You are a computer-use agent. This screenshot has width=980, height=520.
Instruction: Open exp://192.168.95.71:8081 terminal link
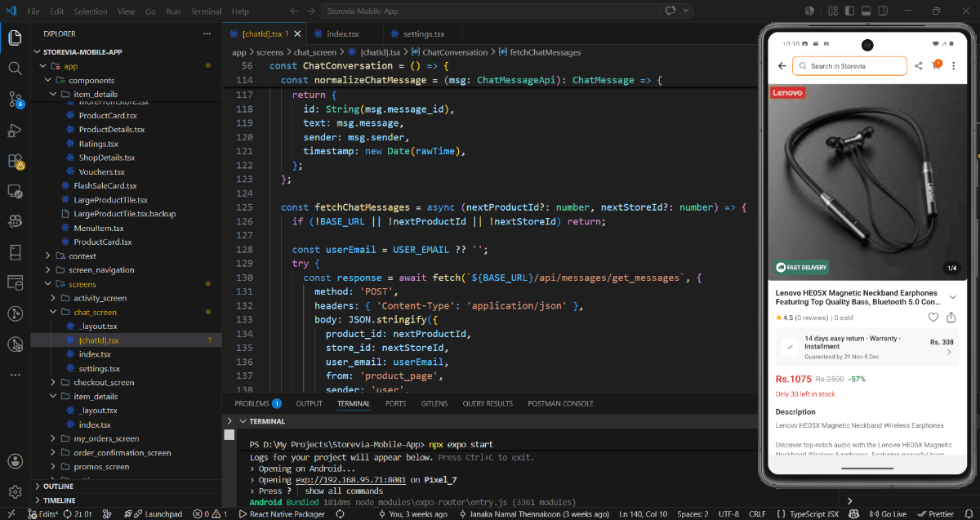(x=351, y=480)
